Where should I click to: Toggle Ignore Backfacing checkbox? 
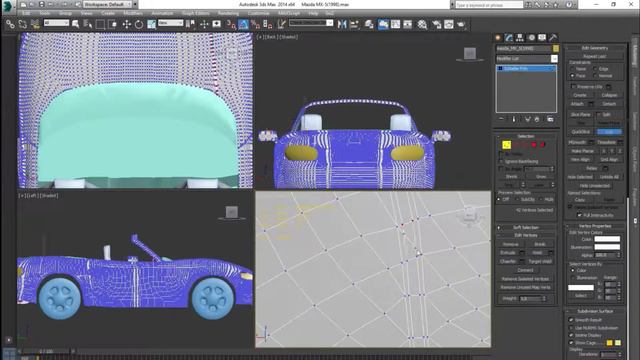click(x=502, y=161)
